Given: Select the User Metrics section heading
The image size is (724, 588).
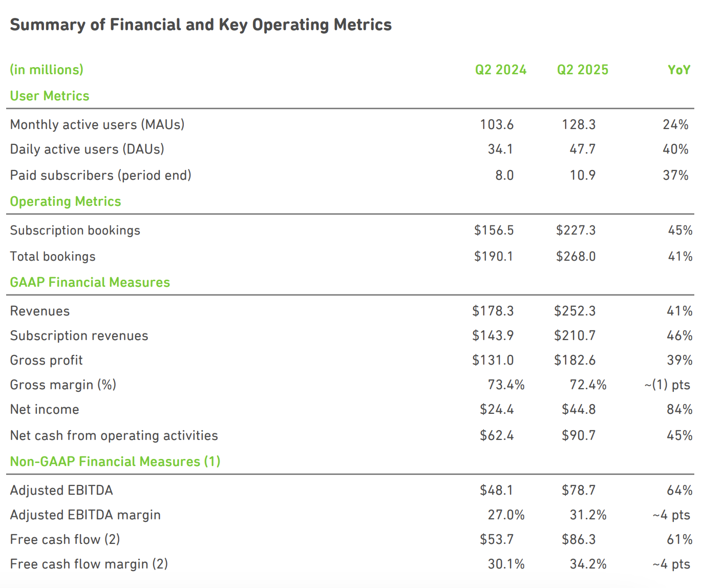Looking at the screenshot, I should (50, 96).
